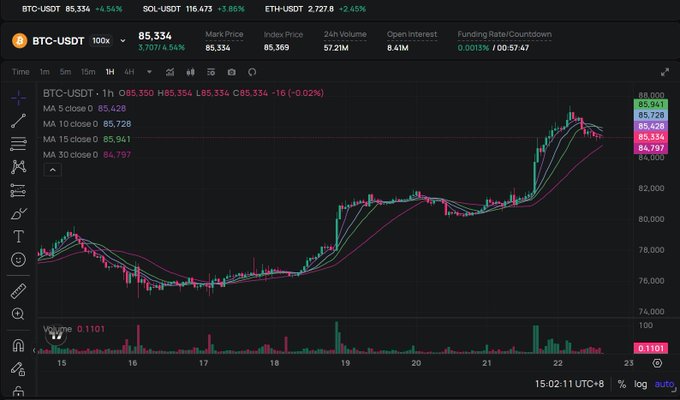Click the reset chart refresh icon
This screenshot has height=400, width=680.
tap(252, 72)
